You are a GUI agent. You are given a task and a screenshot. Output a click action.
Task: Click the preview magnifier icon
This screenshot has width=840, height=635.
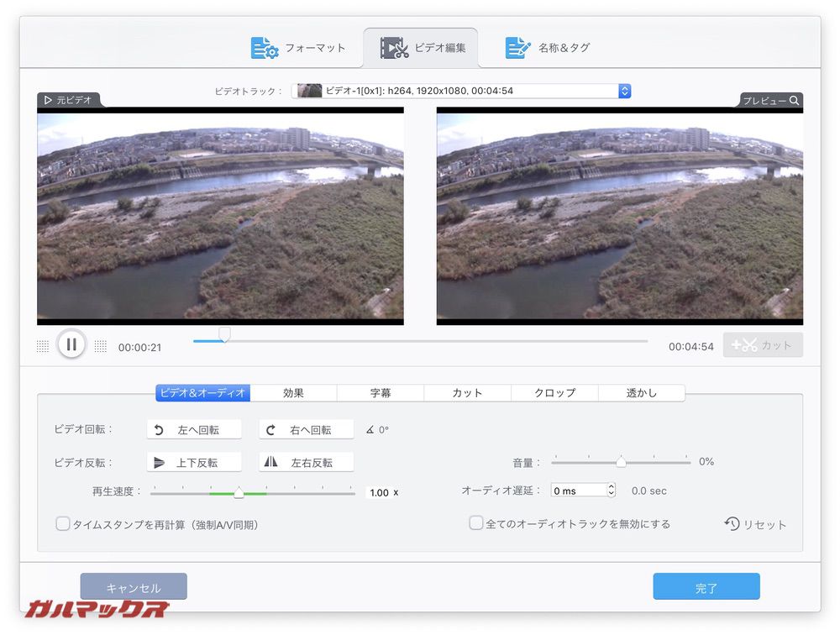pyautogui.click(x=794, y=101)
